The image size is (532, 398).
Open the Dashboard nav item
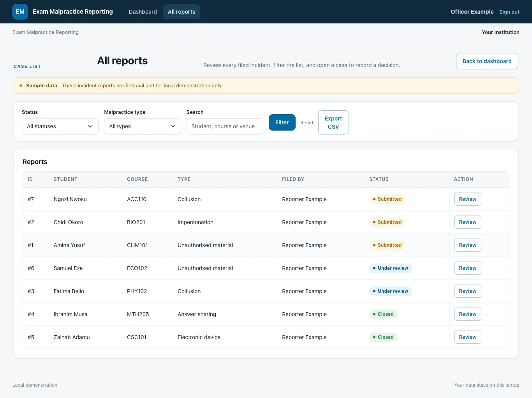pos(143,12)
